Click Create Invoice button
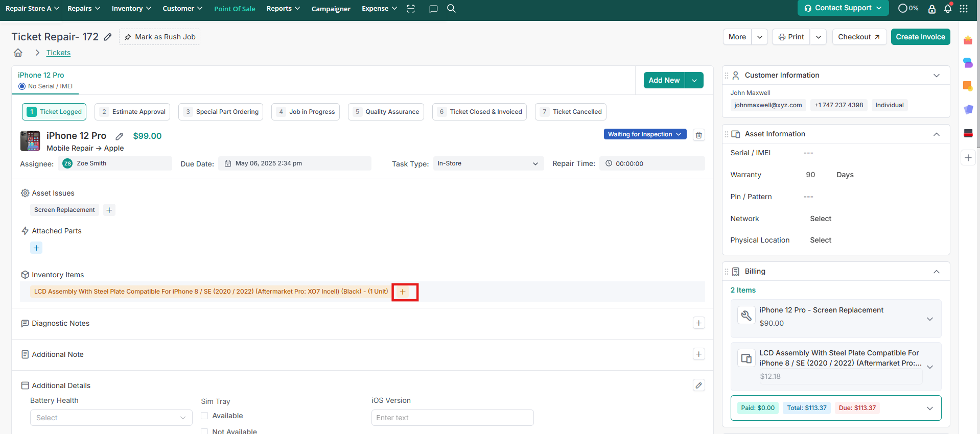 coord(920,37)
